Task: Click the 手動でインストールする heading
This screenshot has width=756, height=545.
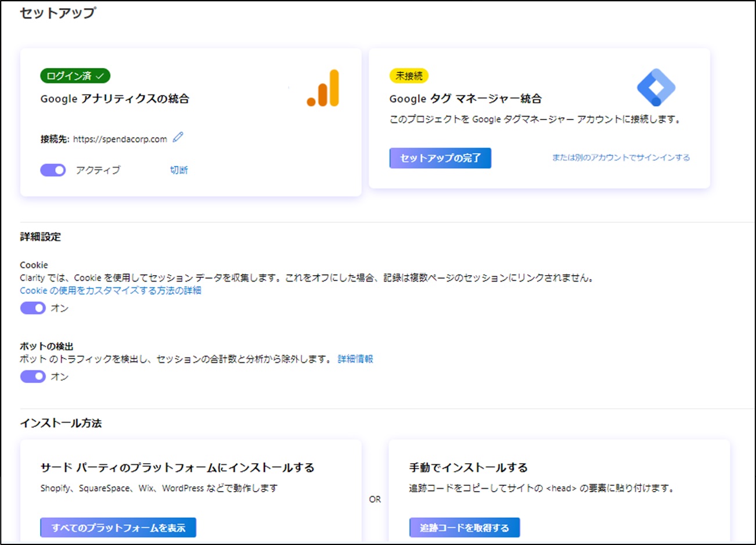Action: tap(468, 468)
